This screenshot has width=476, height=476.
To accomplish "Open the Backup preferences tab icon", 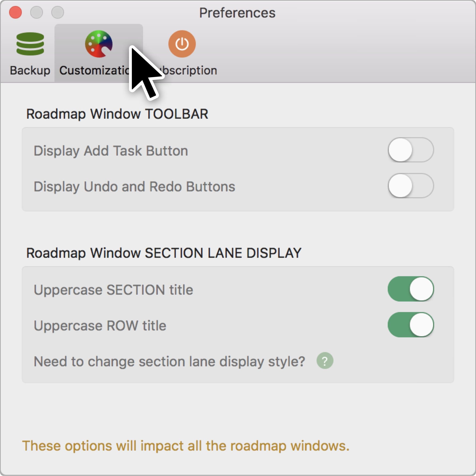I will coord(30,44).
